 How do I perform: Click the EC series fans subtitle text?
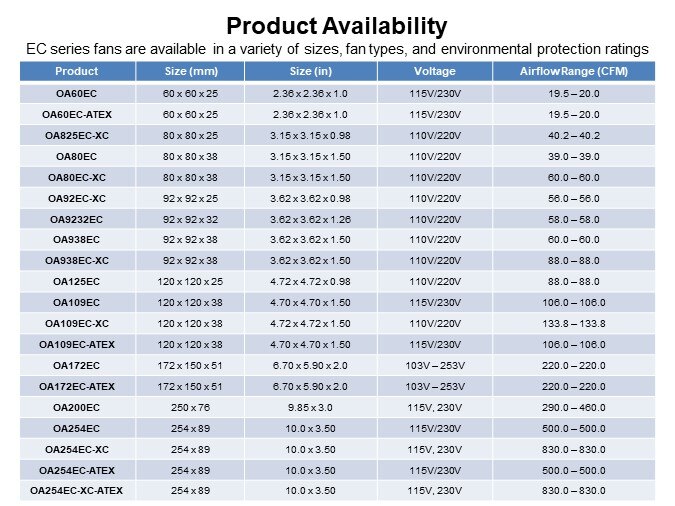point(337,48)
